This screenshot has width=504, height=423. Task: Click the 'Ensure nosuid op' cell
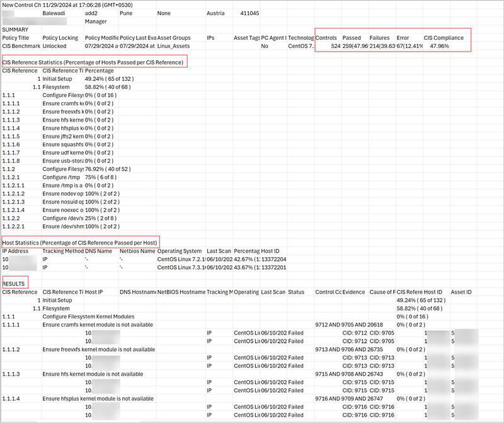coord(62,202)
